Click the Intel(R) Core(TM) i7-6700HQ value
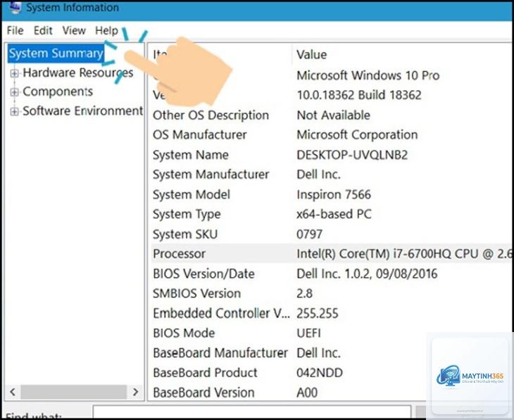Screen dimensions: 514x420 [x=404, y=254]
